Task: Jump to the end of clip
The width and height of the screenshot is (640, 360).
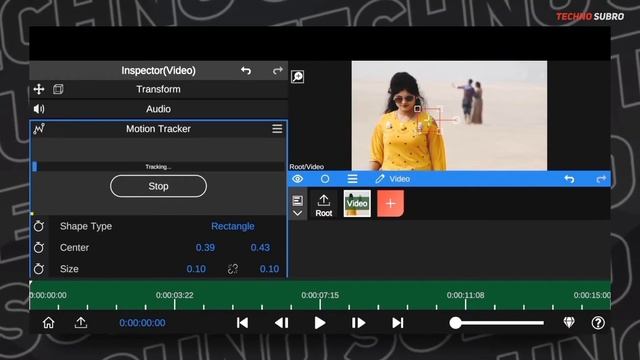Action: click(398, 323)
